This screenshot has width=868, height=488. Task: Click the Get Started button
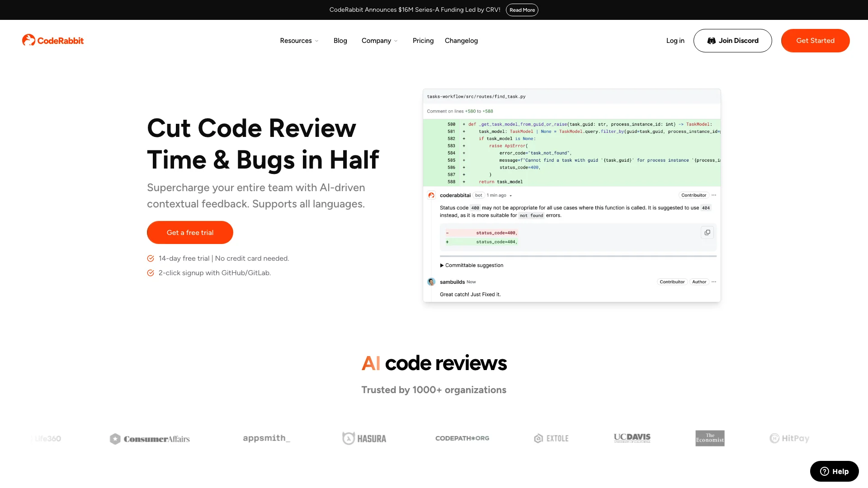[815, 41]
